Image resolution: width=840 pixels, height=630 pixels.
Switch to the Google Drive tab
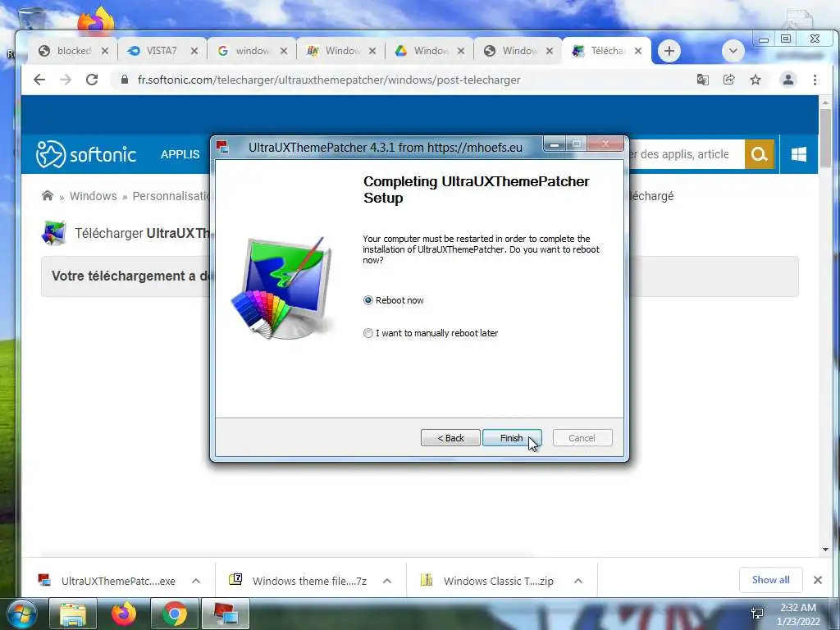(x=428, y=51)
